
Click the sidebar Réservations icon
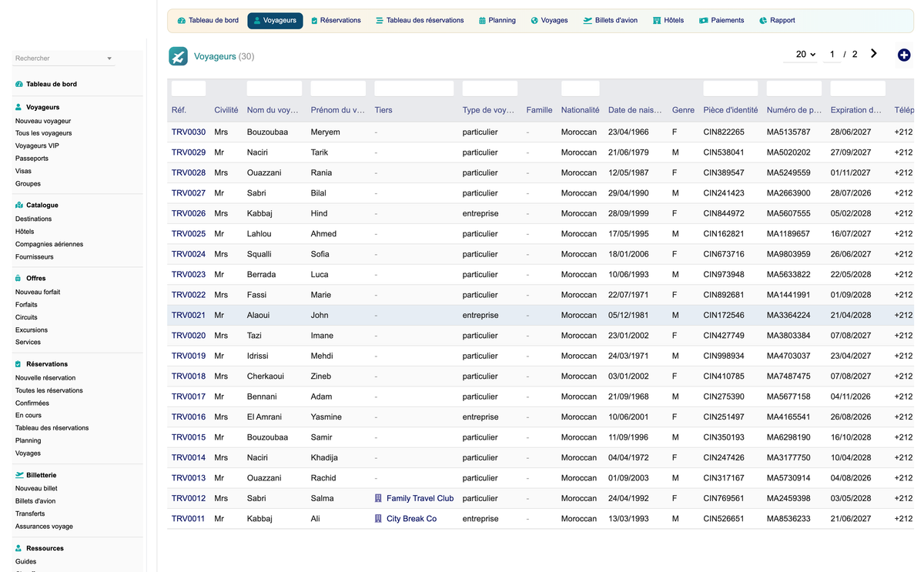(x=19, y=364)
